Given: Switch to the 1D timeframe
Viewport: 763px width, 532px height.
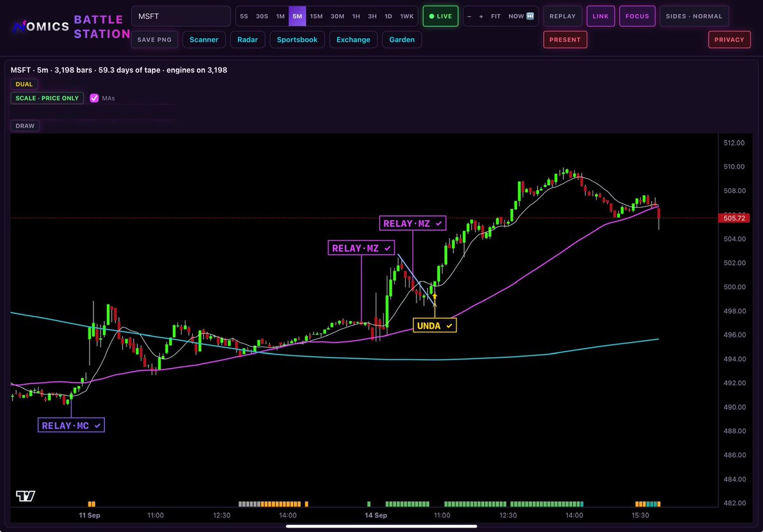Looking at the screenshot, I should [388, 17].
